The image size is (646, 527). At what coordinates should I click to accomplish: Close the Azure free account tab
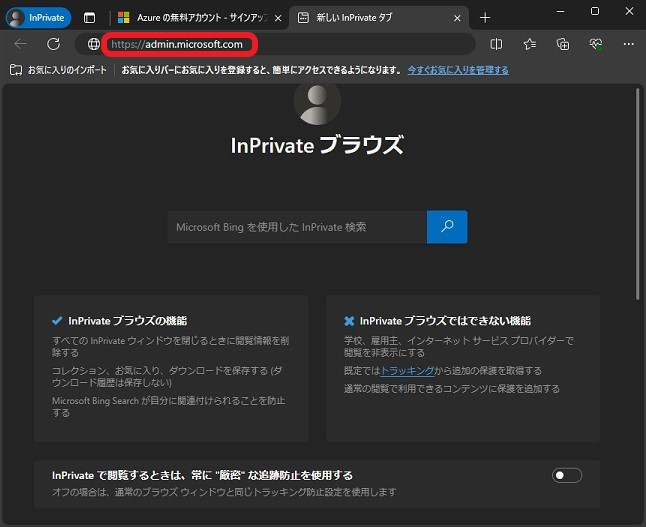[x=278, y=18]
